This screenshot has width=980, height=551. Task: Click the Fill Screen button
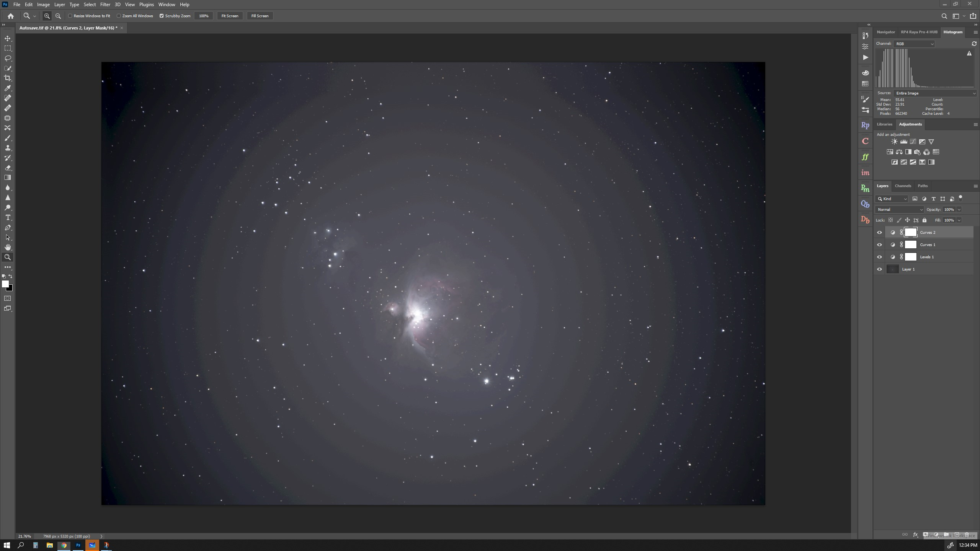click(x=260, y=16)
